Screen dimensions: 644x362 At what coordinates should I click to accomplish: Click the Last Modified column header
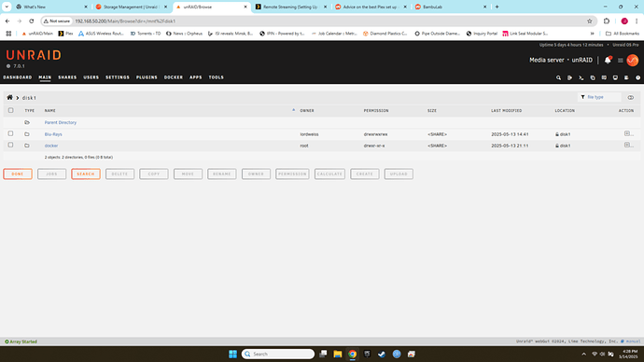507,110
